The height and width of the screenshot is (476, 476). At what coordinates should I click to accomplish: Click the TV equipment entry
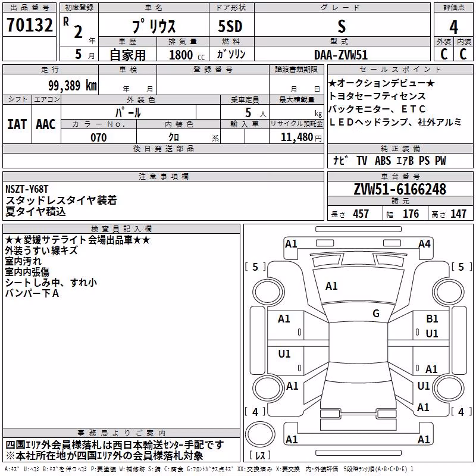[362, 160]
